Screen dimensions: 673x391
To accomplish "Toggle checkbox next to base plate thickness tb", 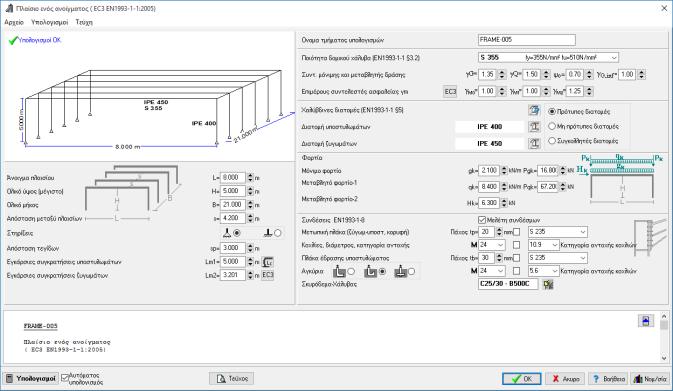I will [517, 258].
